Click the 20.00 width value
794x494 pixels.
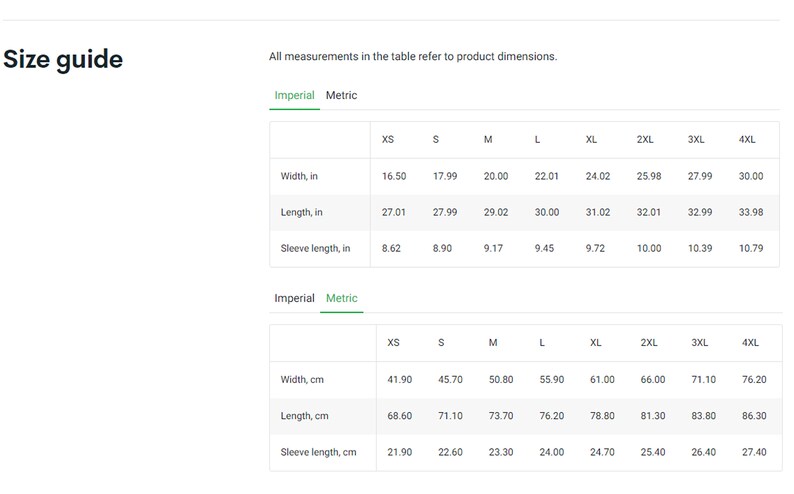point(496,176)
